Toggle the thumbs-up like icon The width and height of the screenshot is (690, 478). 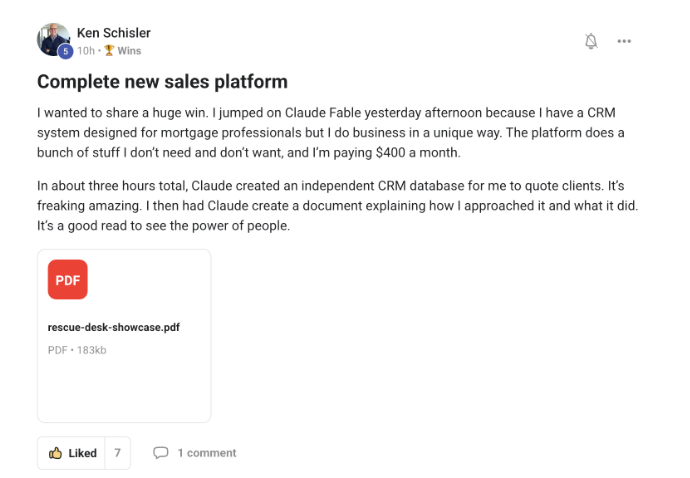click(x=55, y=453)
